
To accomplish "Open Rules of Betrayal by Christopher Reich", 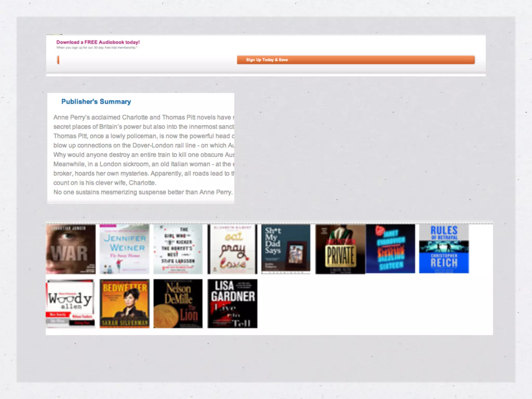I will (444, 249).
